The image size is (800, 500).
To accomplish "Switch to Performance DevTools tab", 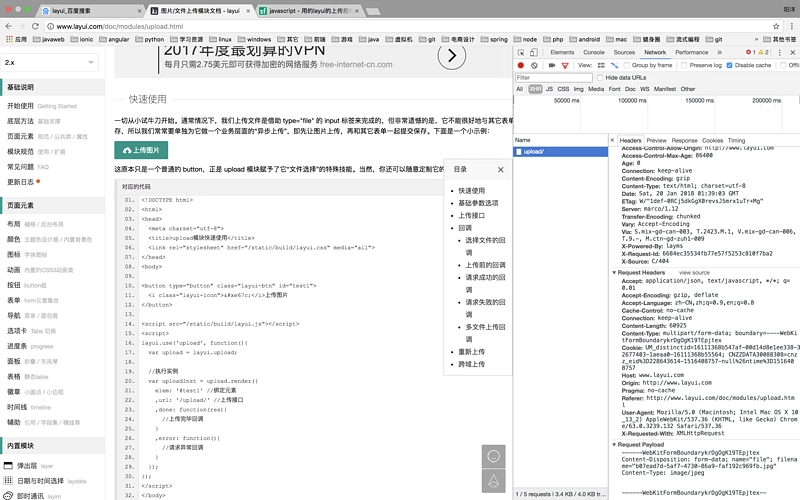I will tap(692, 53).
